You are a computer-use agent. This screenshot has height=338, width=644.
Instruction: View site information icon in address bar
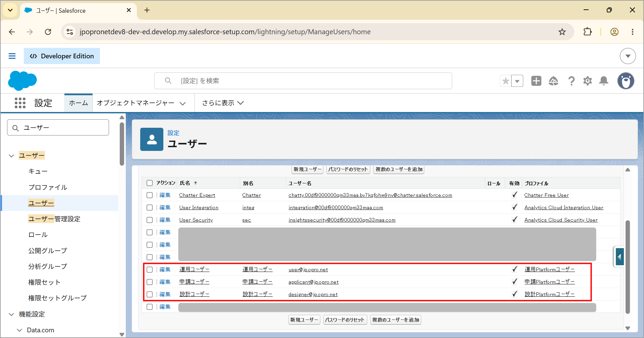(70, 32)
